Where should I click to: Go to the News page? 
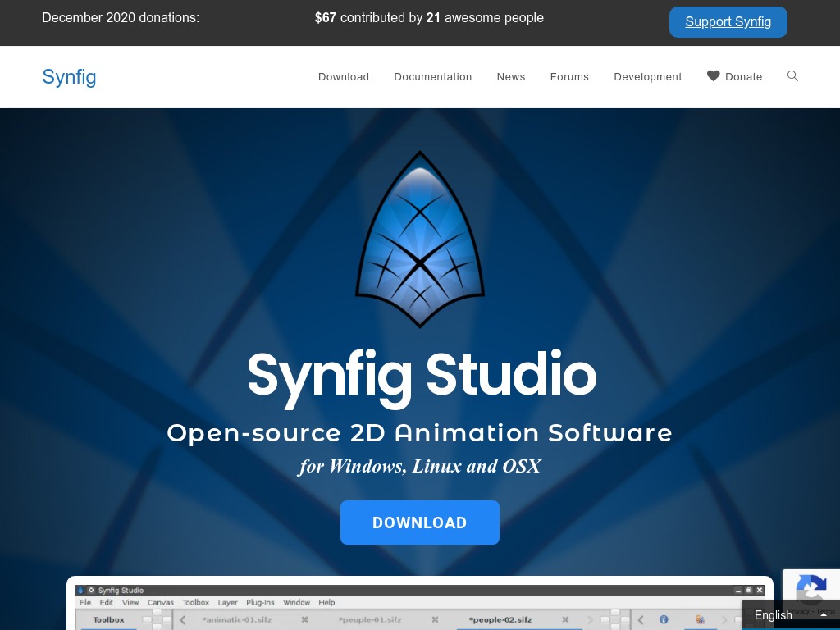coord(511,76)
